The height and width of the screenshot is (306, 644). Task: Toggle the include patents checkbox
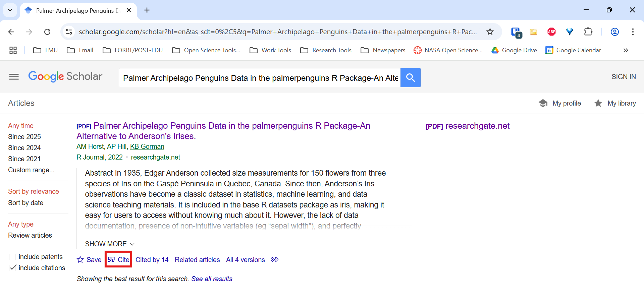point(12,257)
